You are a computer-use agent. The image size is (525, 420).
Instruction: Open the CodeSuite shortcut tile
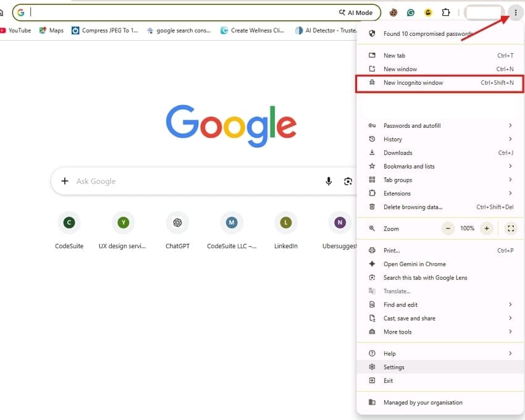coord(69,231)
